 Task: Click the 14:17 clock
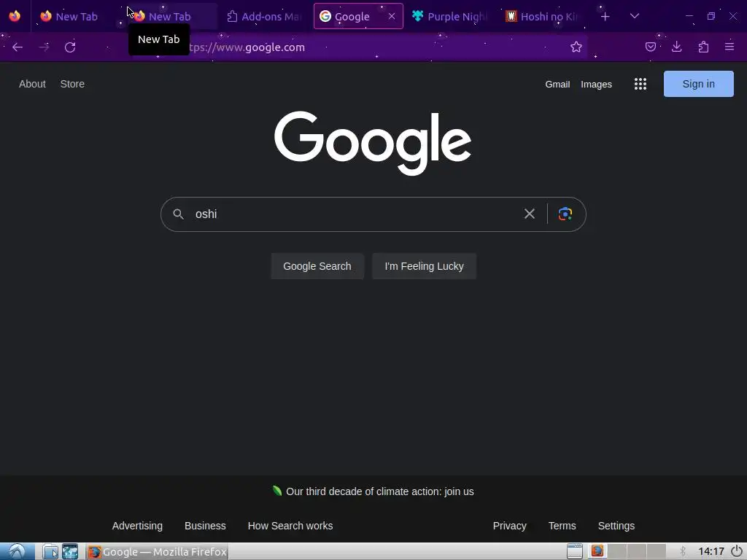(x=711, y=552)
